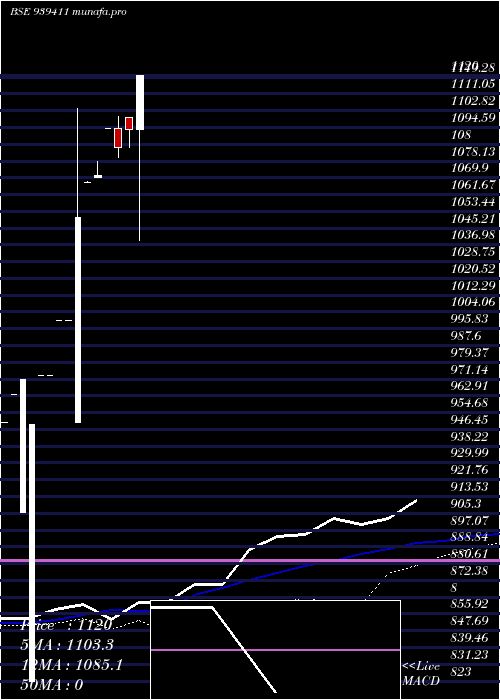Viewport: 500px width, 700px height.
Task: Click the 'Price : 1120' legend entry
Action: [66, 625]
